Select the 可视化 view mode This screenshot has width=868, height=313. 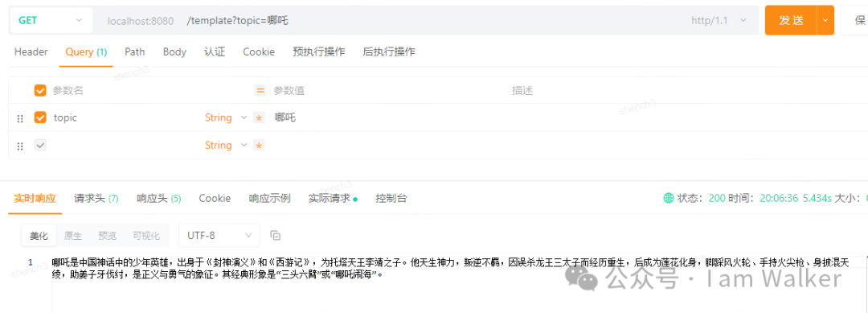(146, 236)
